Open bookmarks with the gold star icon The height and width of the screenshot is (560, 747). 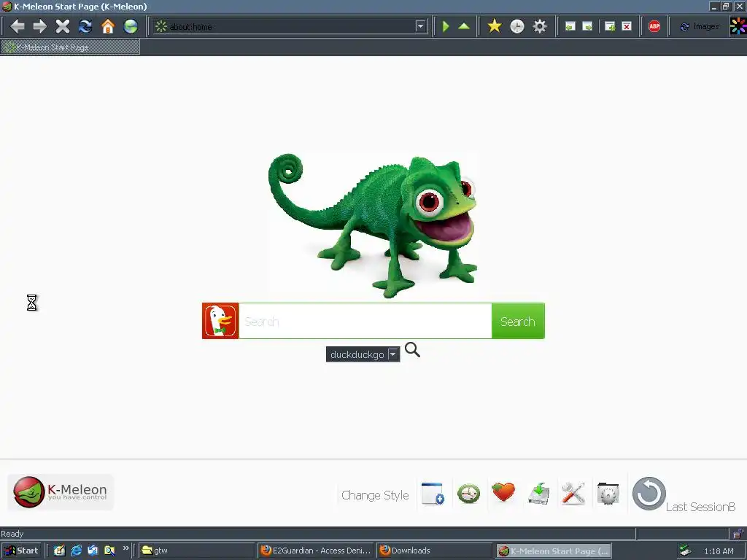coord(495,26)
